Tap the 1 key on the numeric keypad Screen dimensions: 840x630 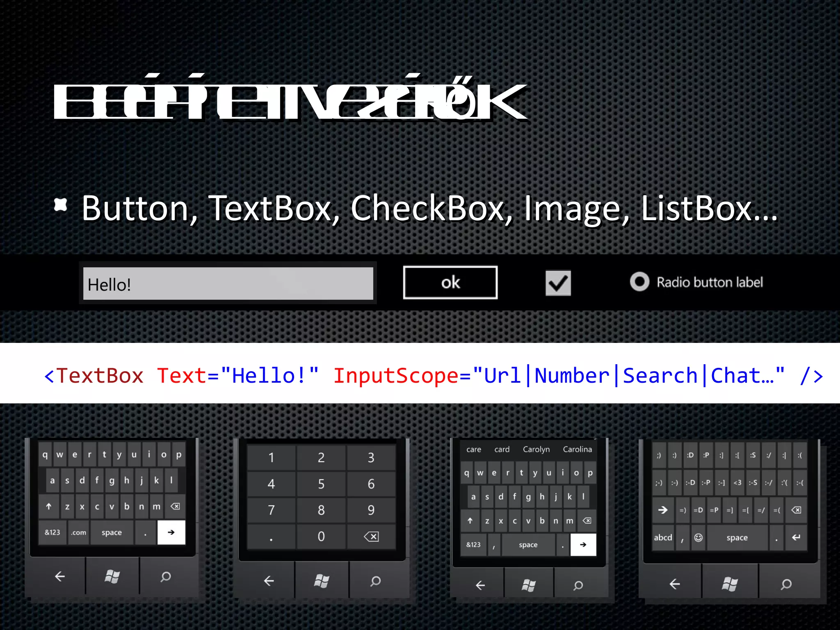pos(271,457)
